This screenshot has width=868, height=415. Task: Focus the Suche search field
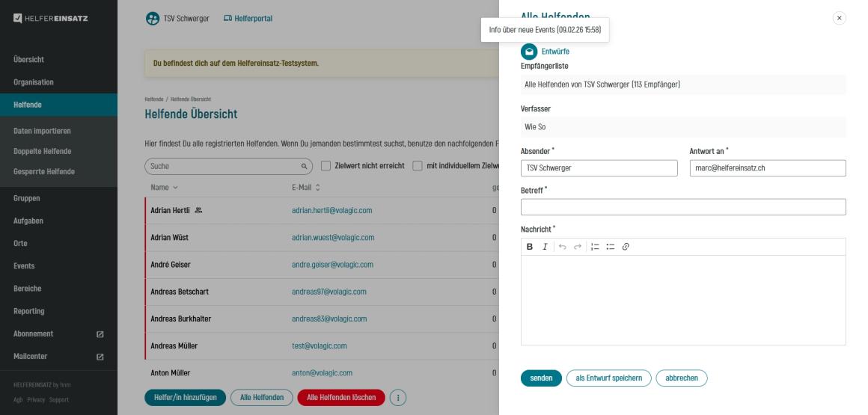coord(229,166)
